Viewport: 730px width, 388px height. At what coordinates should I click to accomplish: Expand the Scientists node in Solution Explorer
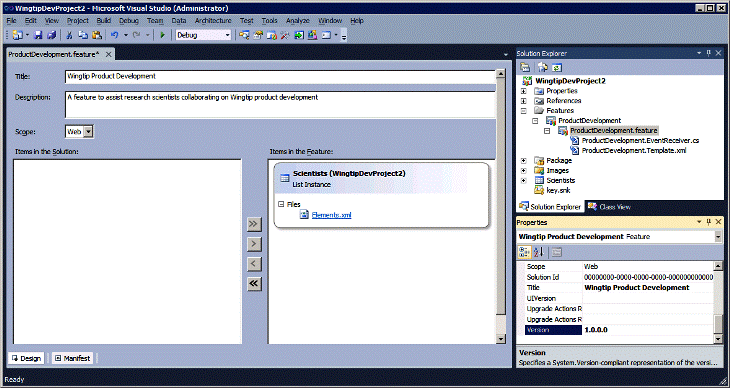[x=524, y=180]
